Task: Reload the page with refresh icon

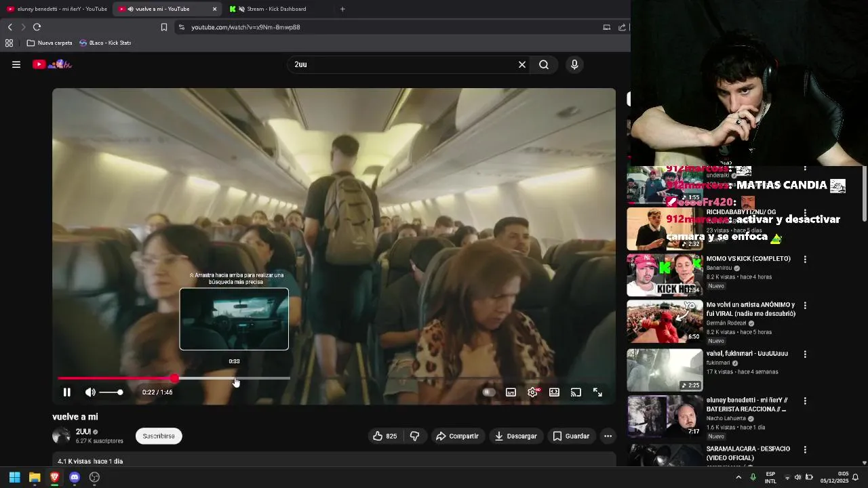Action: coord(37,27)
